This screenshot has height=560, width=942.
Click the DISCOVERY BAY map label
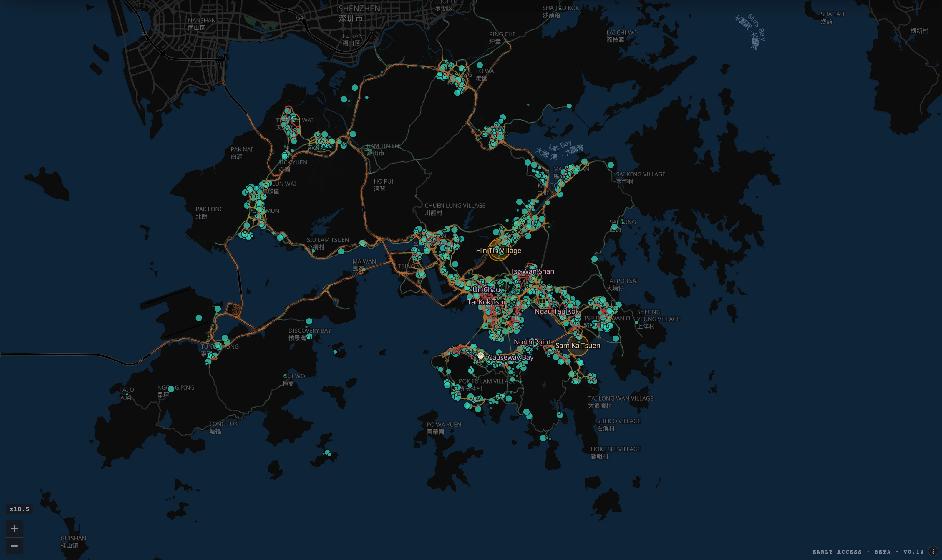(310, 334)
